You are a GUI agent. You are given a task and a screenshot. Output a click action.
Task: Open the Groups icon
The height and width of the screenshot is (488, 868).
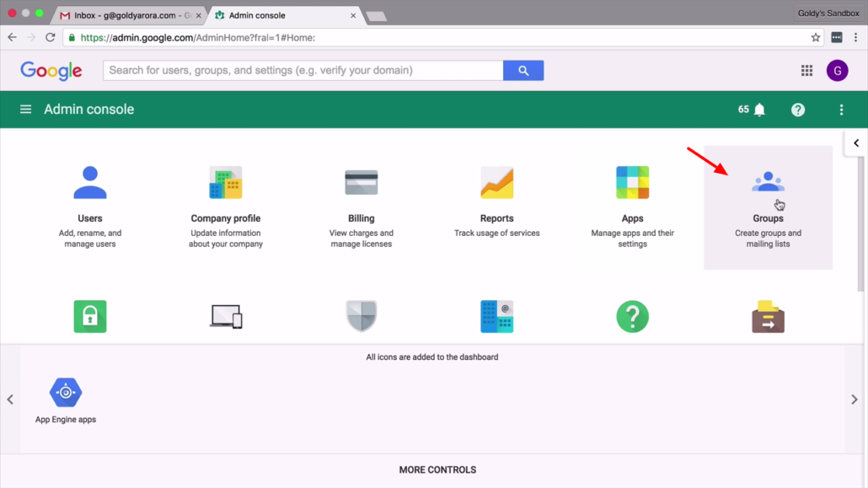pyautogui.click(x=768, y=182)
